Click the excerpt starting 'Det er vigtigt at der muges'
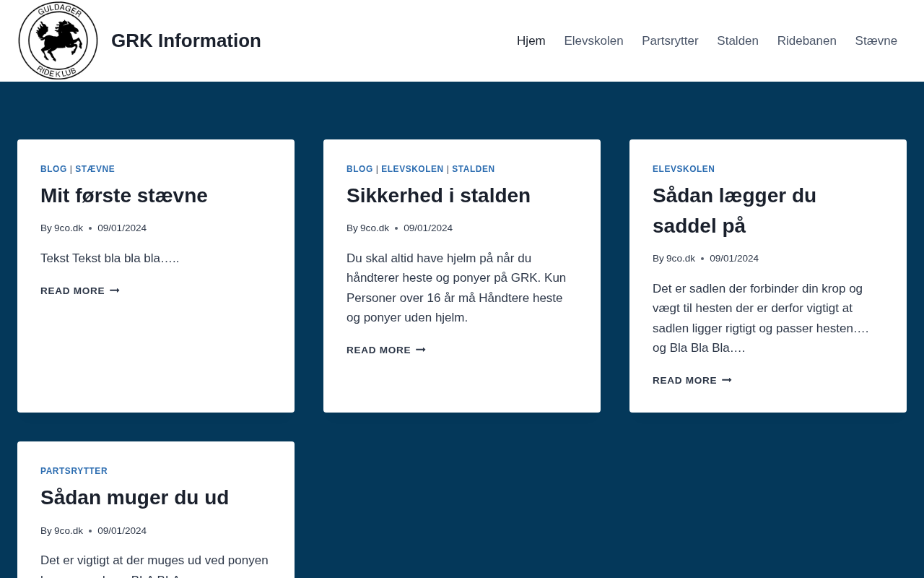Viewport: 924px width, 578px height. (154, 566)
